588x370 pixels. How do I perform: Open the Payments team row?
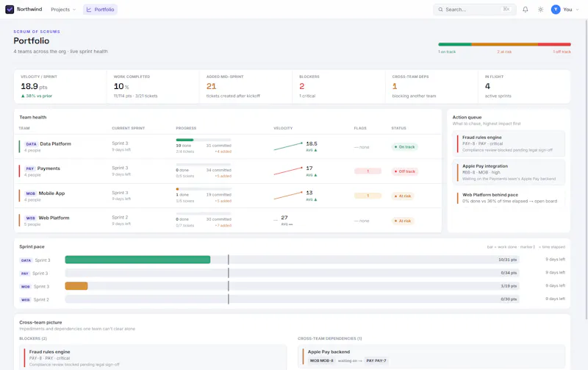point(228,171)
